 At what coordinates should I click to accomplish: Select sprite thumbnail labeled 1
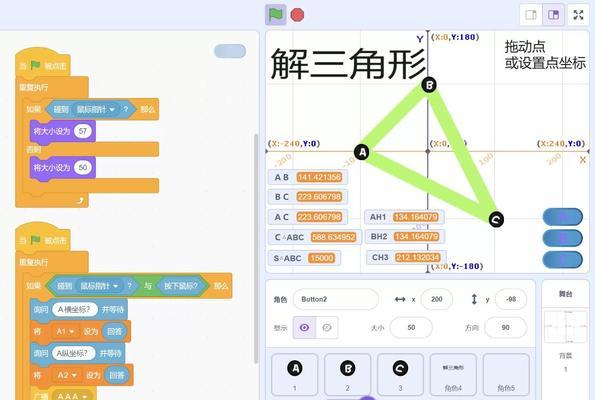pos(295,375)
